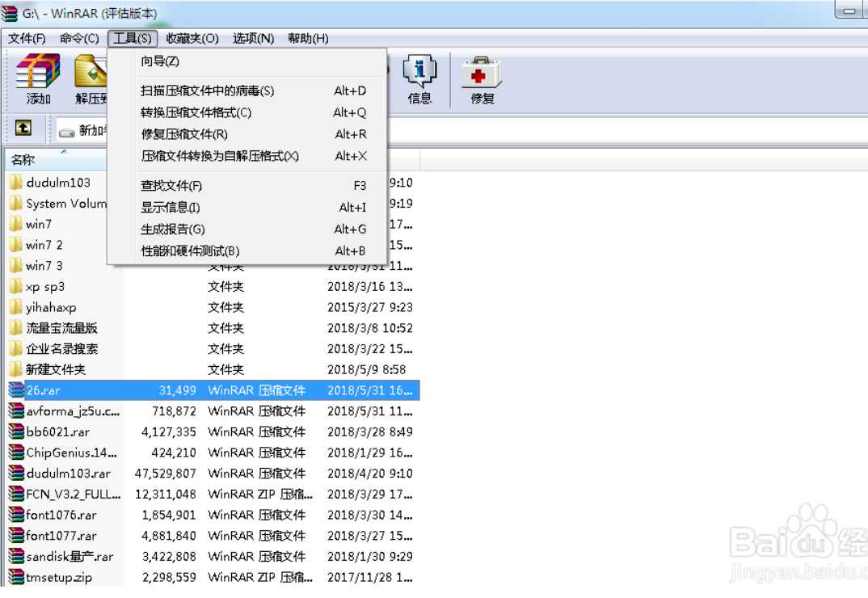Choose 向导(Z) wizard menu entry
The image size is (868, 598).
coord(246,61)
